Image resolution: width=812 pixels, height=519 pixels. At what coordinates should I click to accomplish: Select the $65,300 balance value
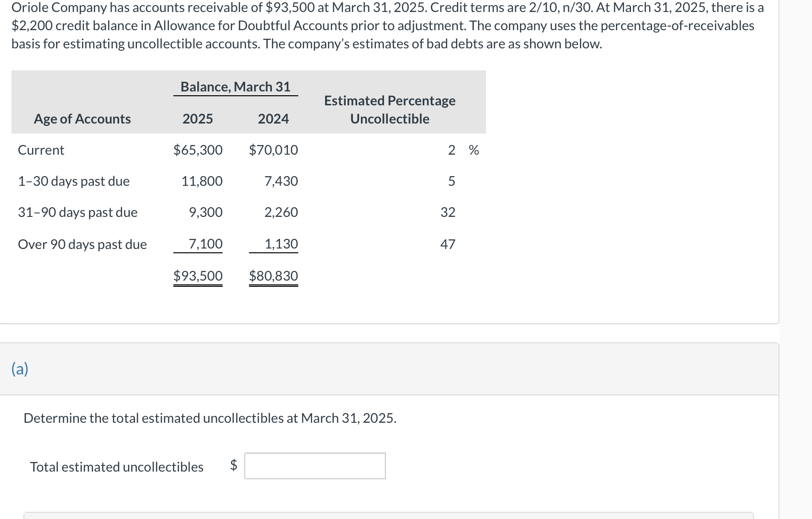click(198, 149)
